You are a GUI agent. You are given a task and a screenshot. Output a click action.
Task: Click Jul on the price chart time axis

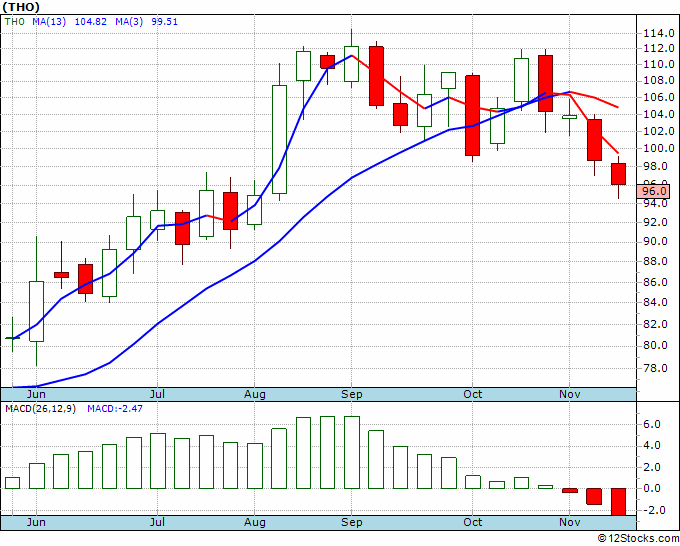[x=157, y=395]
